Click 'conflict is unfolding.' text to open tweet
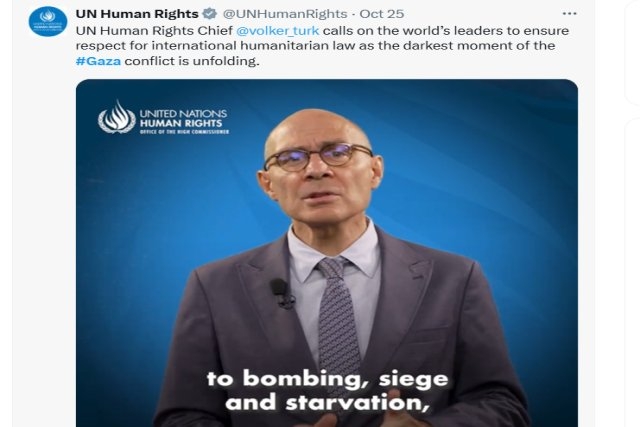Viewport: 640px width, 427px height. (x=192, y=61)
